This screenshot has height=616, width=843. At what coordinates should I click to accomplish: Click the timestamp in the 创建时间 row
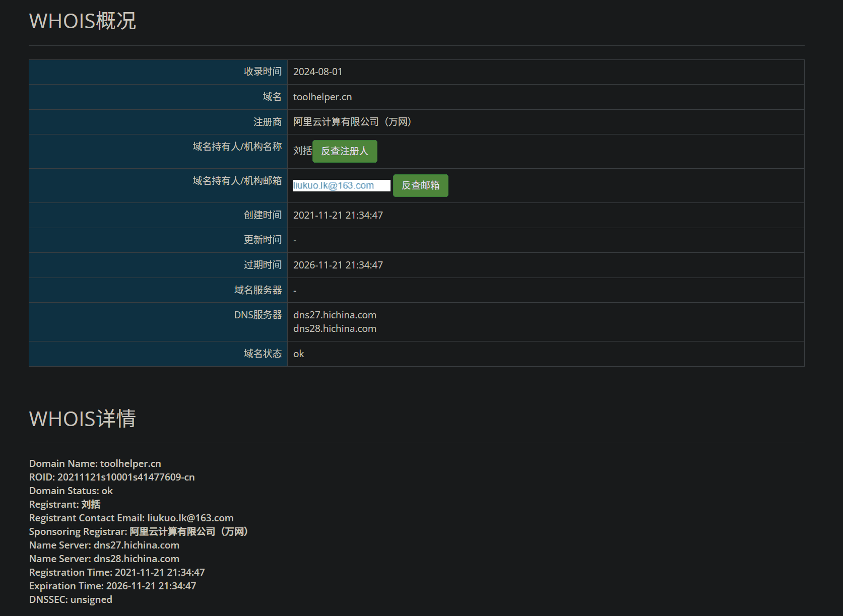tap(338, 215)
